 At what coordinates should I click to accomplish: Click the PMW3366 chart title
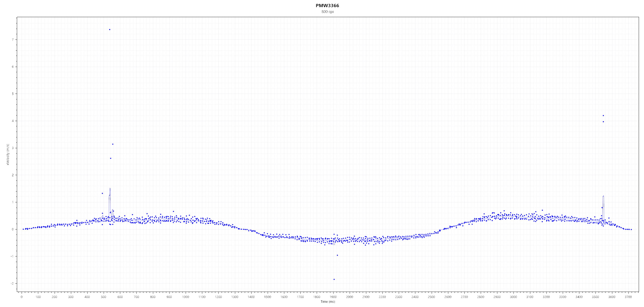(x=327, y=6)
